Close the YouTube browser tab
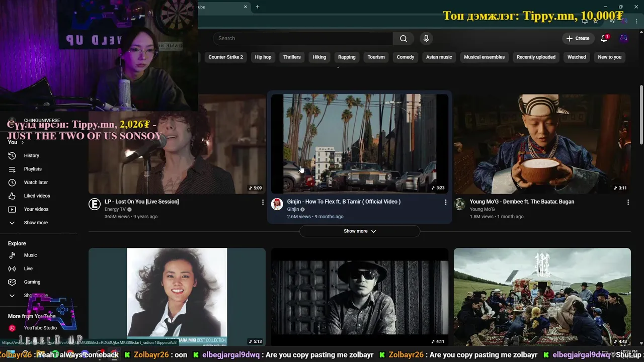This screenshot has width=644, height=362. point(246,7)
